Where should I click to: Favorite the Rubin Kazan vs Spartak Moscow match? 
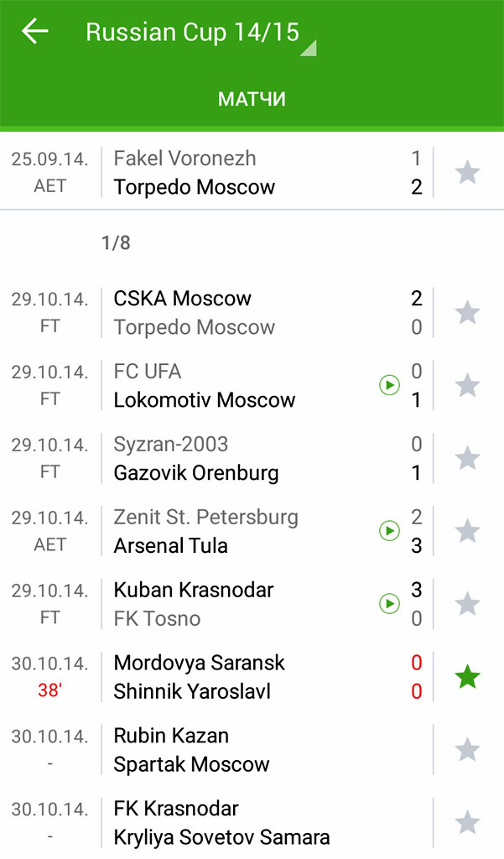tap(467, 750)
